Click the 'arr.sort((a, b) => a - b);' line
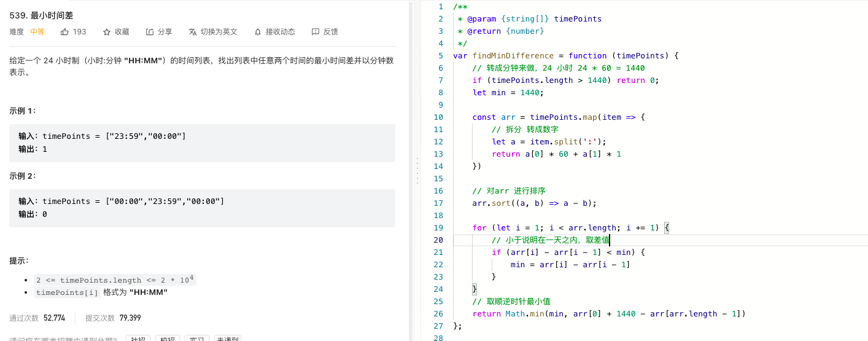The height and width of the screenshot is (341, 868). (534, 203)
